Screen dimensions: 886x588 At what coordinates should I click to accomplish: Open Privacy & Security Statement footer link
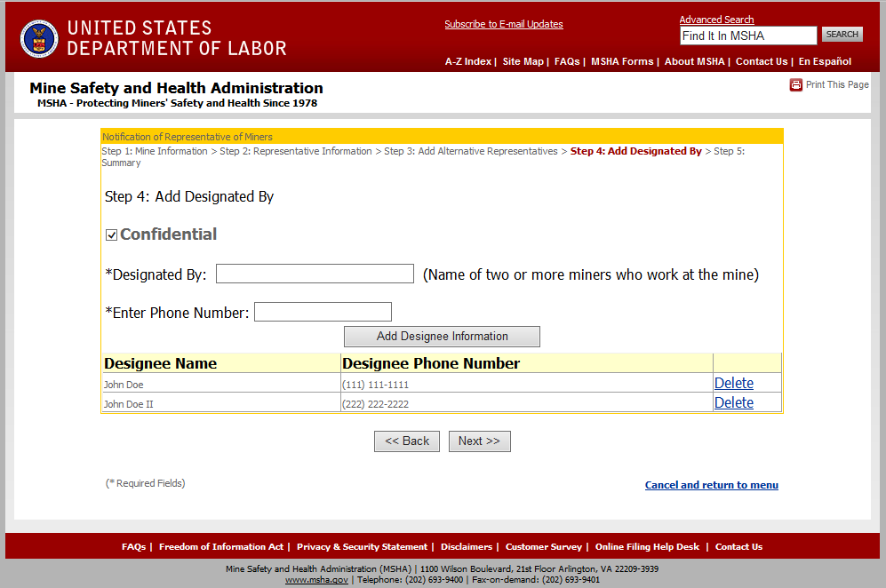click(362, 547)
